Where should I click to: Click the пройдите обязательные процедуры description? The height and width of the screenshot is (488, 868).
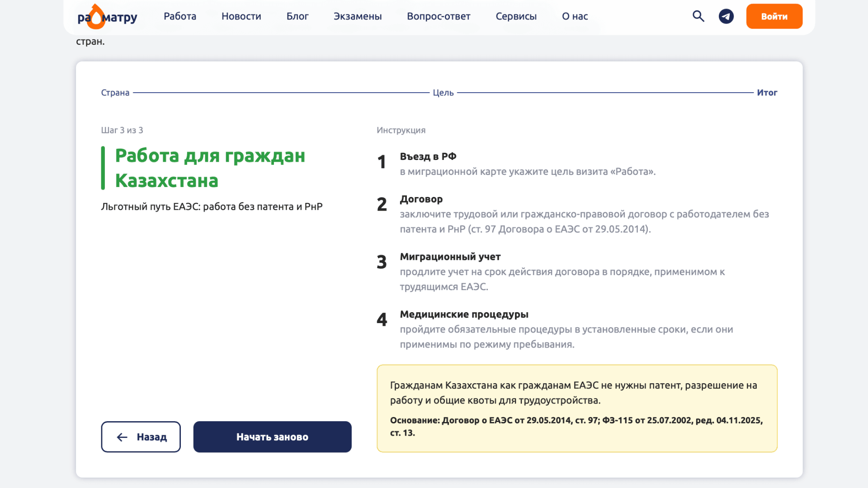pos(566,337)
